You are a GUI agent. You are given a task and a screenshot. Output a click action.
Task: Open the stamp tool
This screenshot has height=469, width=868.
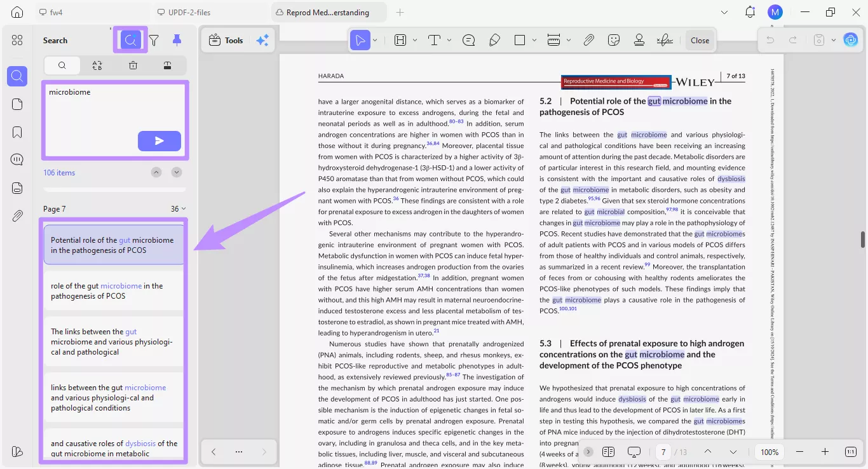[x=639, y=40]
